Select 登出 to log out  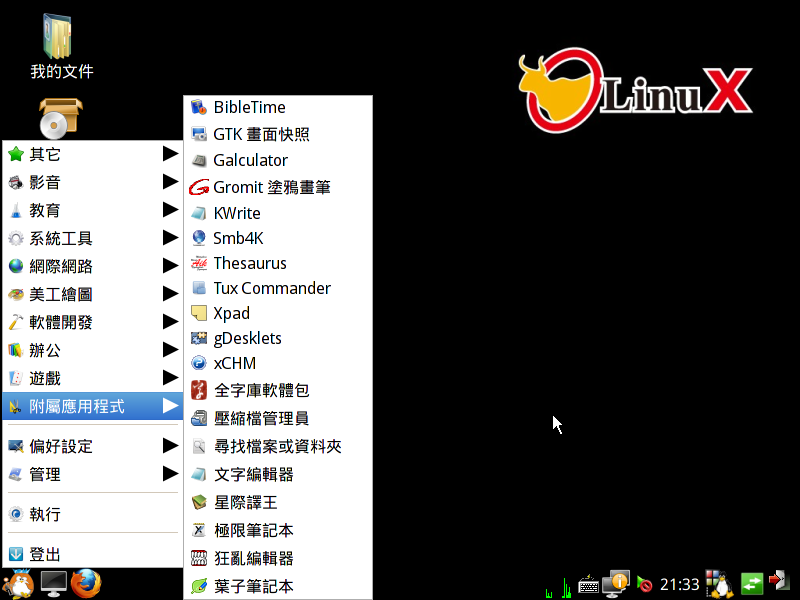(x=45, y=554)
